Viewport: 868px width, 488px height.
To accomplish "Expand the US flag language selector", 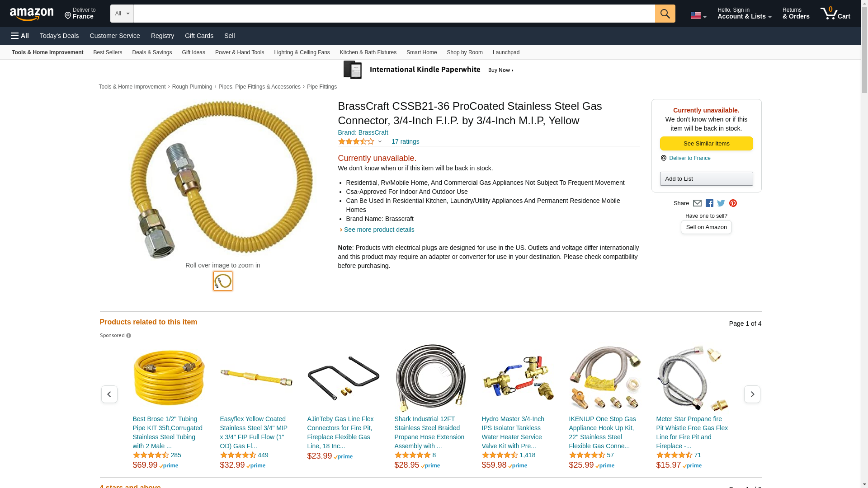I will click(698, 15).
